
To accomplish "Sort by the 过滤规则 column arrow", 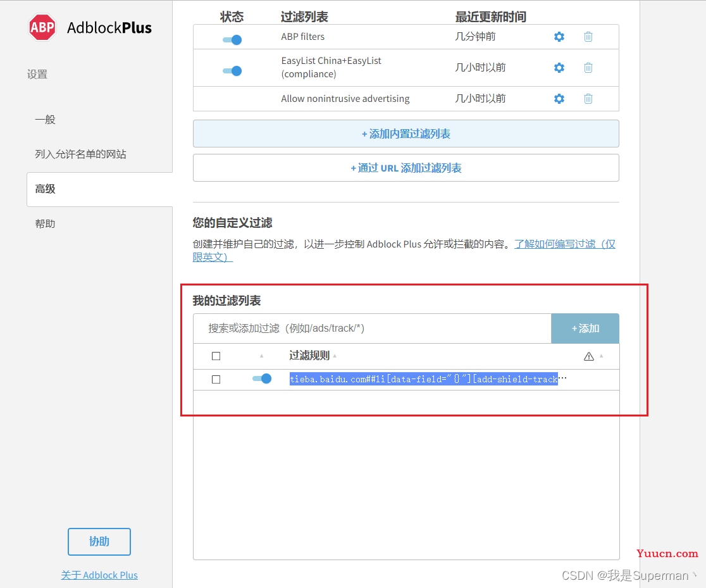I will pyautogui.click(x=335, y=356).
